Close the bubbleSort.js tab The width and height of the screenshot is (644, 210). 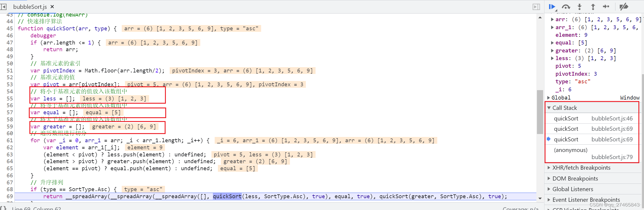tap(52, 6)
